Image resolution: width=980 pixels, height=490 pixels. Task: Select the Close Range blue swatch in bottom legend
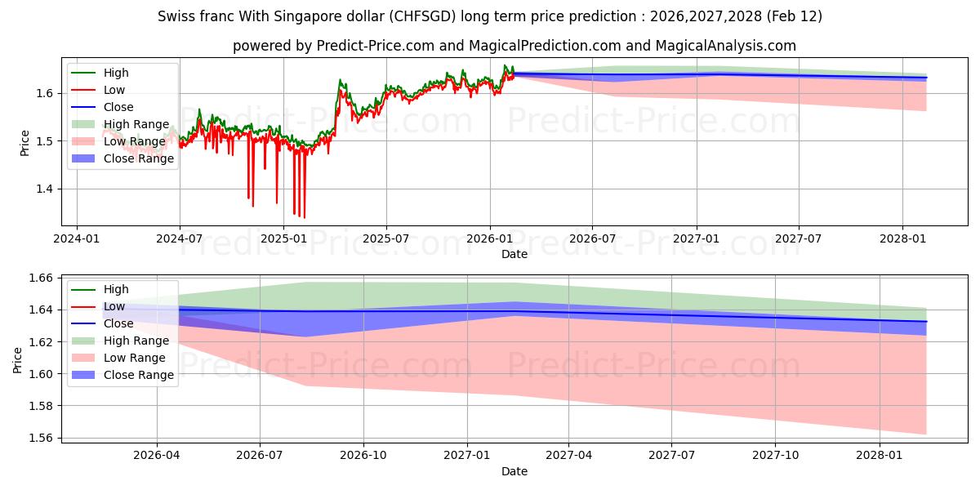[85, 375]
